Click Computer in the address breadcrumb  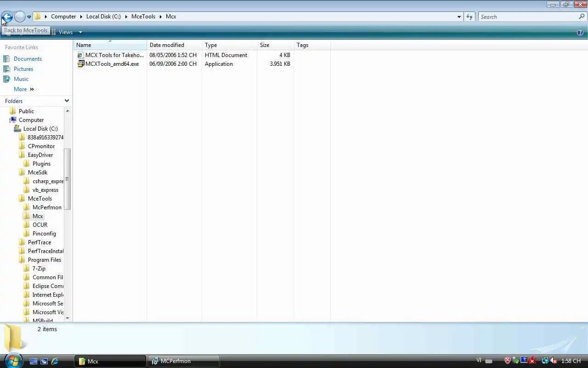pos(63,17)
